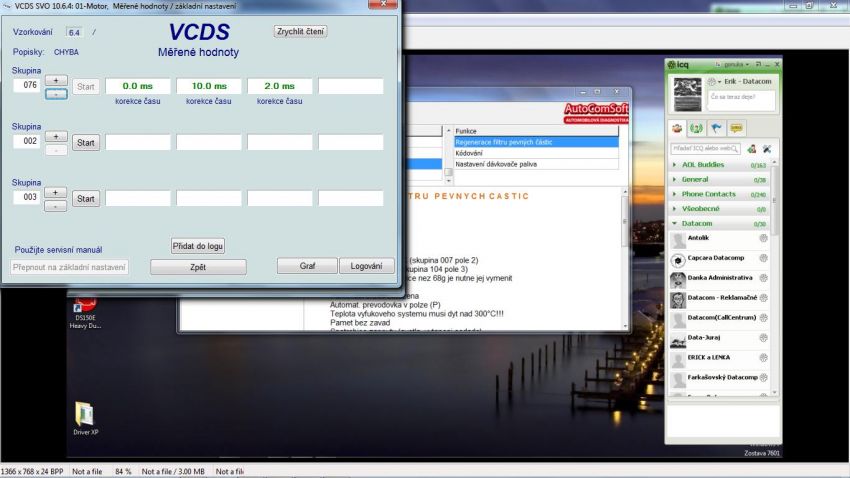Click status flower icon beside Antolik
Viewport: 850px width, 478px height.
[763, 238]
